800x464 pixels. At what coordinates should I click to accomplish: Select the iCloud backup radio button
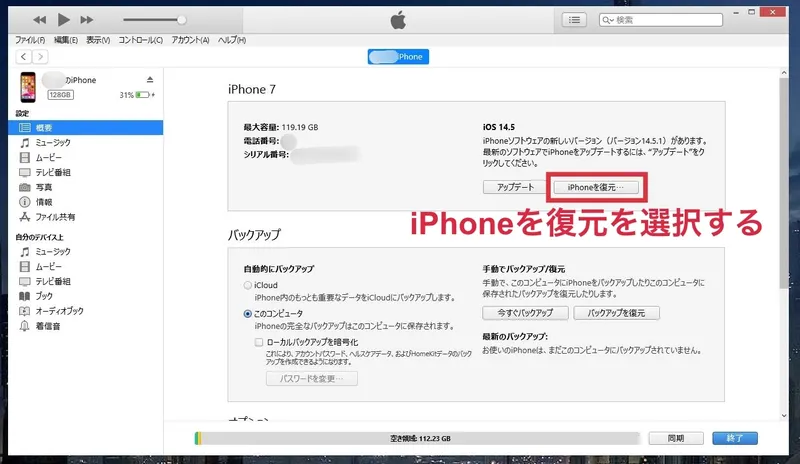pos(248,285)
